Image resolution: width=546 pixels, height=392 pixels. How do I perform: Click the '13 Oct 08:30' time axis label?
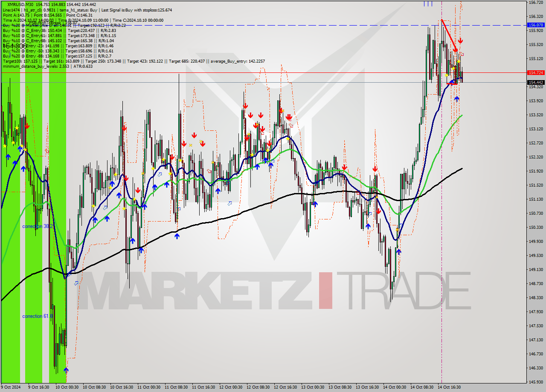tap(340, 387)
